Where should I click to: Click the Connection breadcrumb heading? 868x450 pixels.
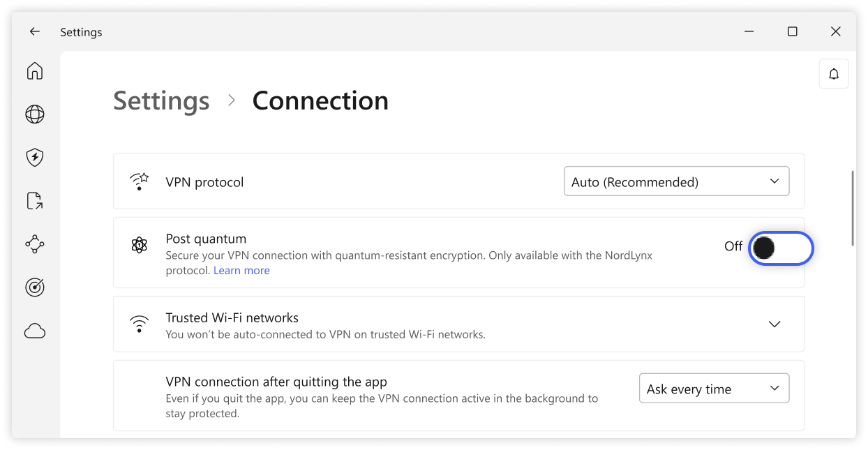pos(320,100)
